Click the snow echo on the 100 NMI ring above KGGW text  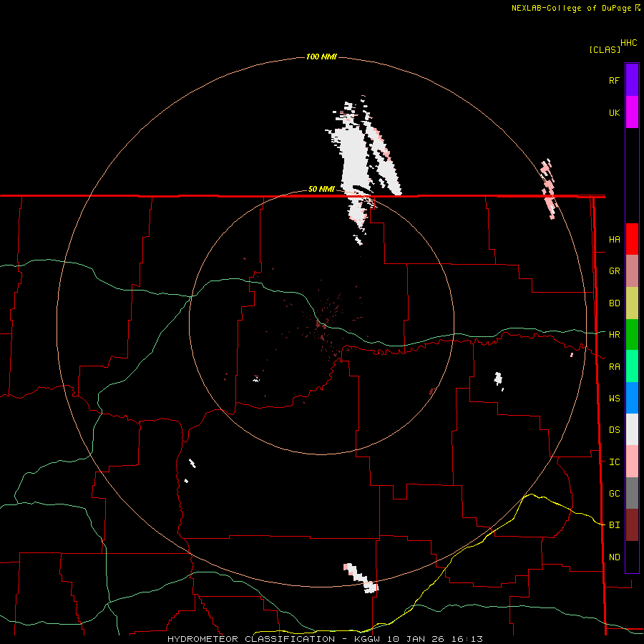[361, 578]
